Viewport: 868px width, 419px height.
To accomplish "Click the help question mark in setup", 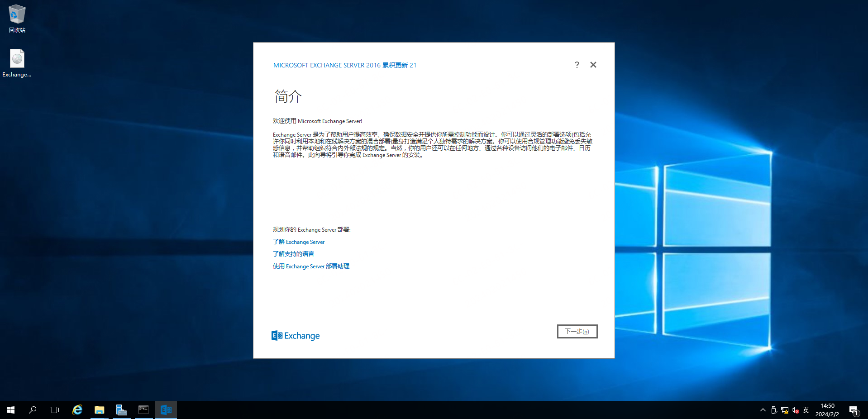I will coord(577,65).
